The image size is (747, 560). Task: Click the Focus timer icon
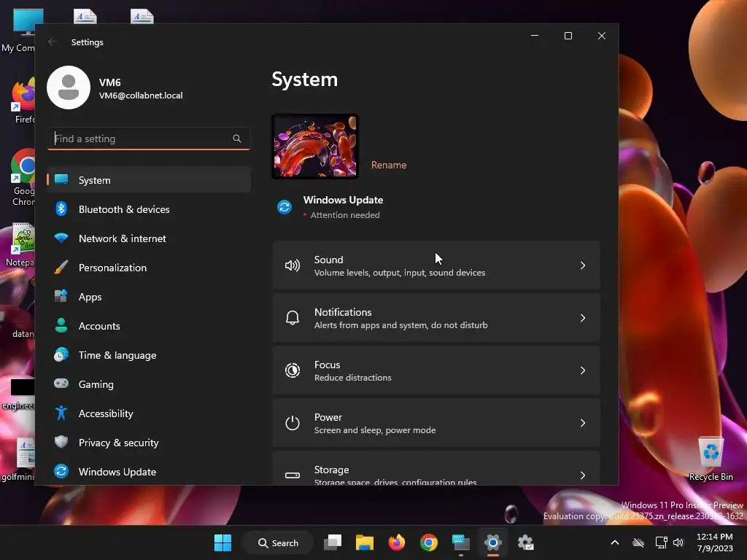click(x=292, y=370)
